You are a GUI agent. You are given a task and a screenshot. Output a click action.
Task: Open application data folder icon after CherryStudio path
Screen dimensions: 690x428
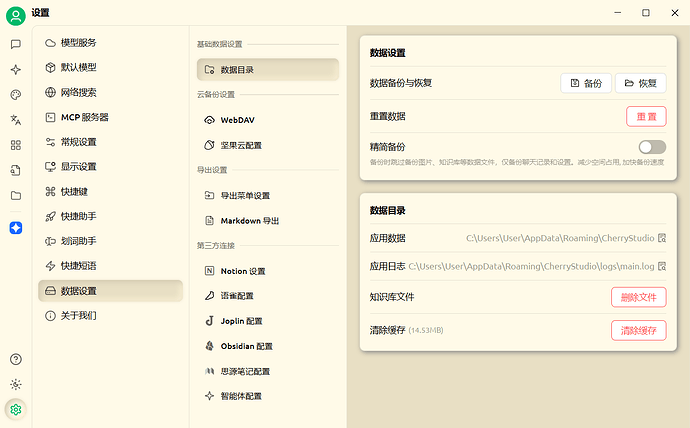tap(662, 238)
